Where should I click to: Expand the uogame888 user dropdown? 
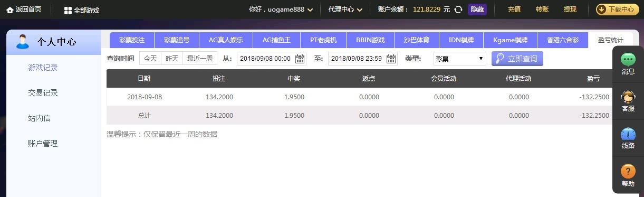[310, 10]
